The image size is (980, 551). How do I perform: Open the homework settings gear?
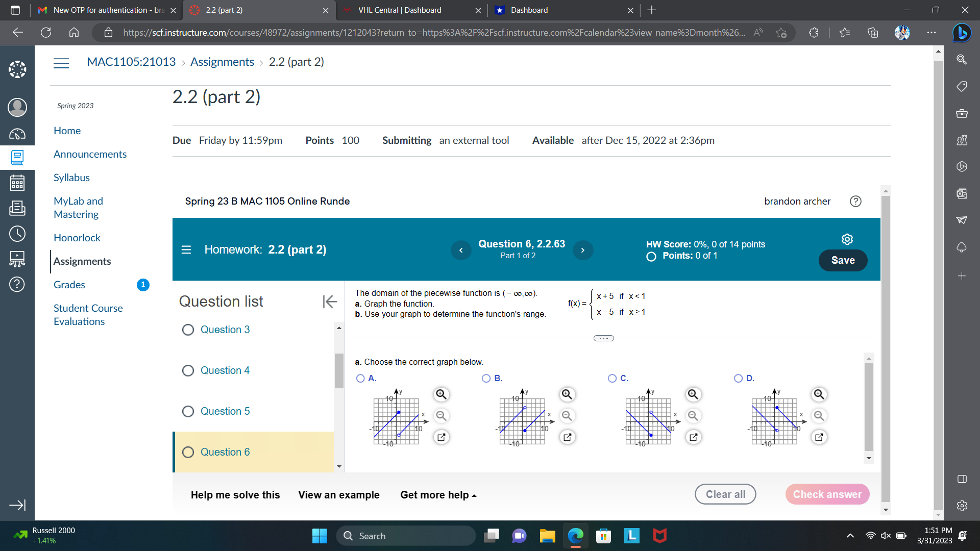click(x=846, y=239)
